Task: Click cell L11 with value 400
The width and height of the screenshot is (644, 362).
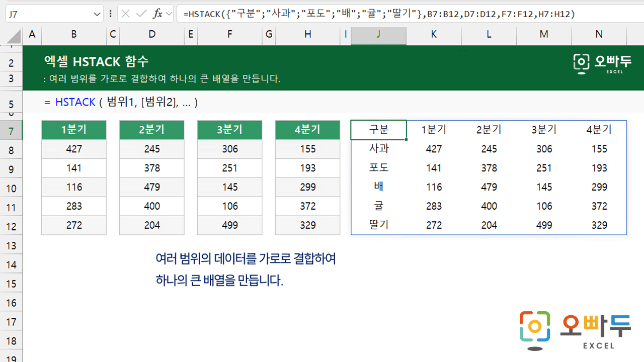Action: point(489,206)
